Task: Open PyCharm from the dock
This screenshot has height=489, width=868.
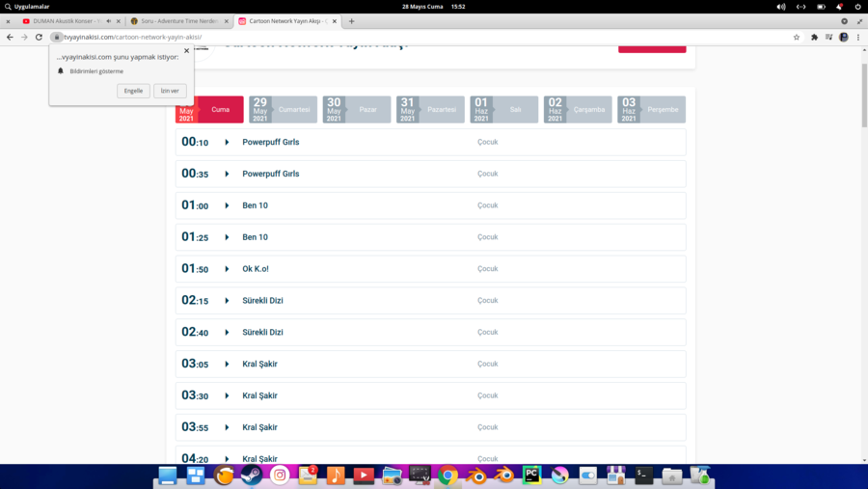Action: [x=532, y=475]
